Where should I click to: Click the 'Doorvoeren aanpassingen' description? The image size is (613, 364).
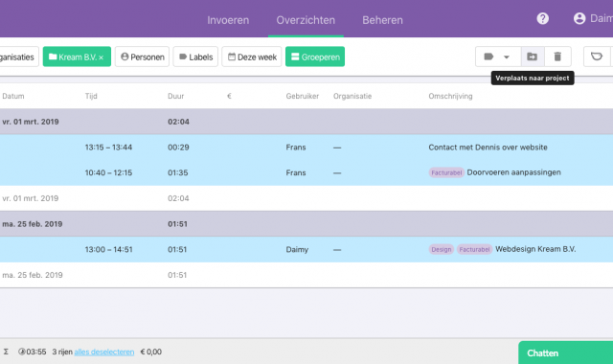[513, 172]
